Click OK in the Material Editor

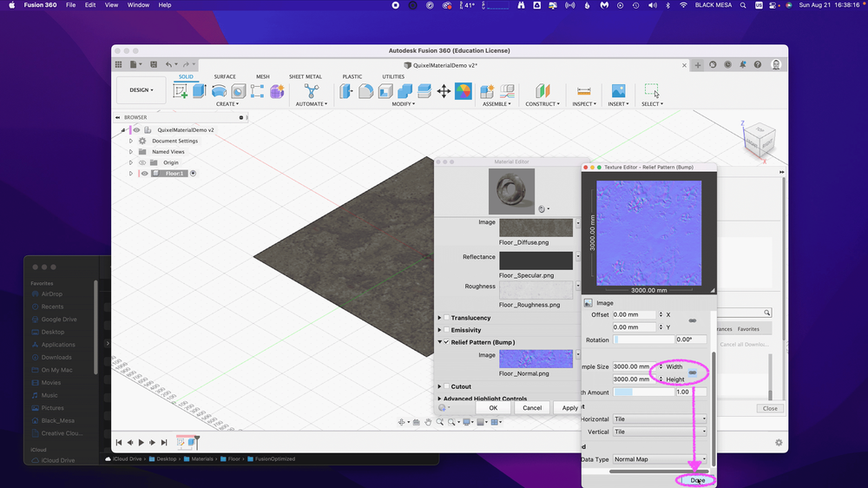[493, 408]
